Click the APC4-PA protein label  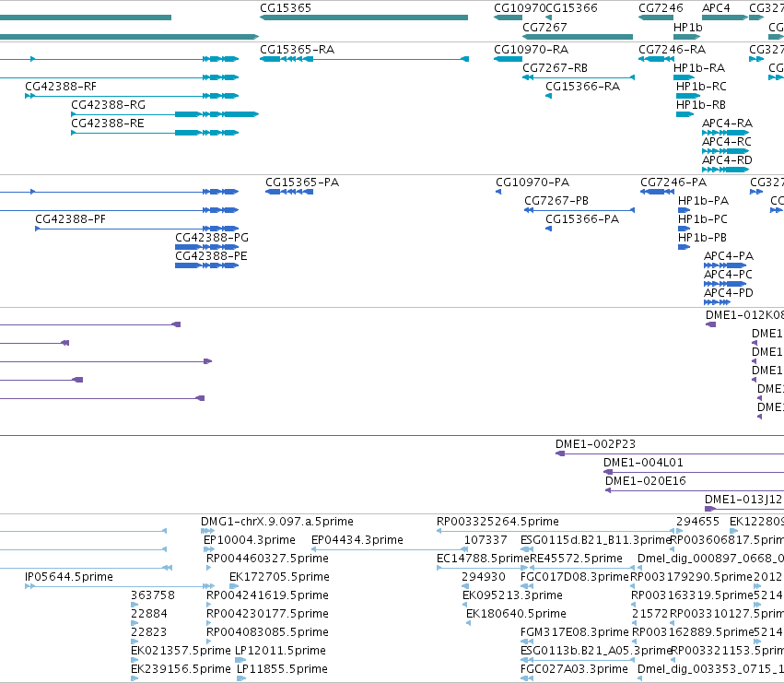click(729, 255)
